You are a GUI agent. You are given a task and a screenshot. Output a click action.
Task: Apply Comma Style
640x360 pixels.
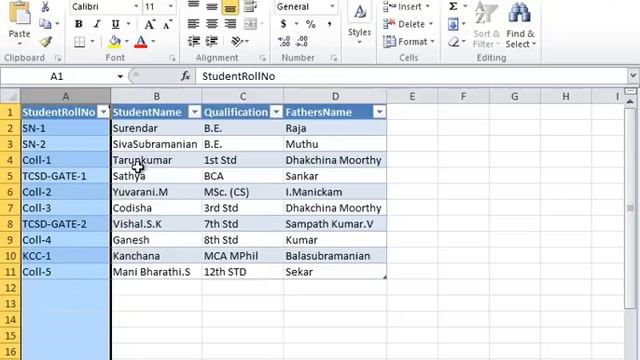329,24
